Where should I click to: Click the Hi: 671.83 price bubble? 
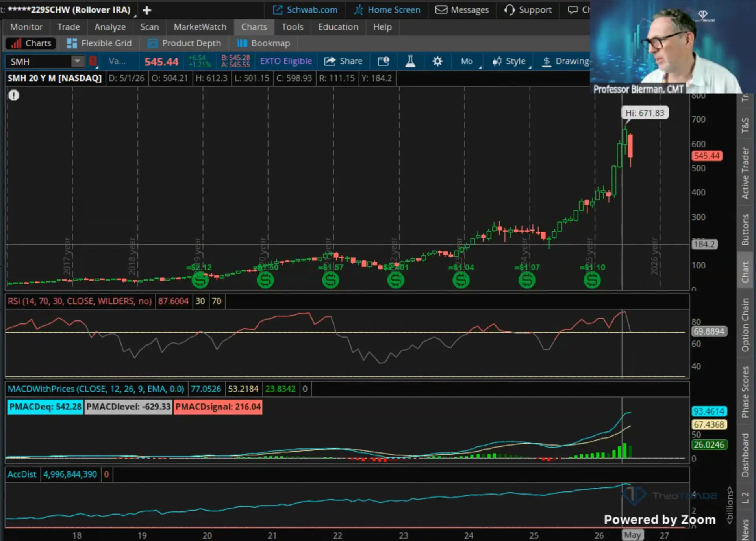(x=645, y=113)
